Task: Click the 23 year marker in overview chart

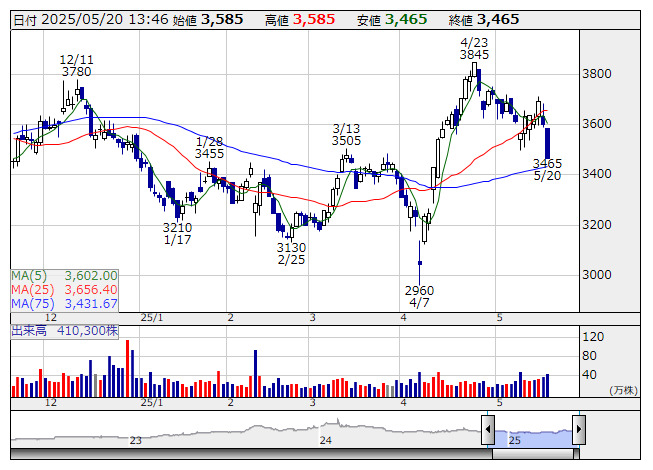Action: click(135, 440)
